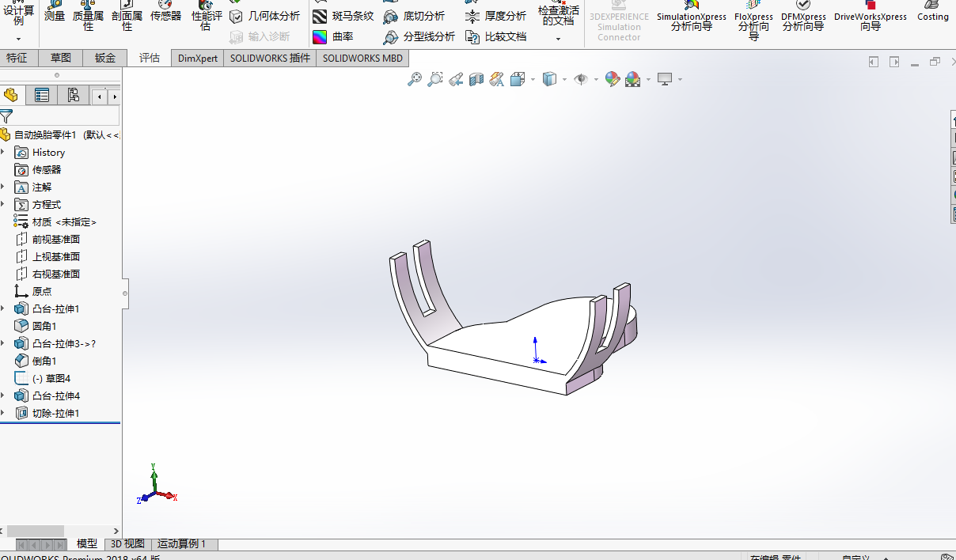This screenshot has width=956, height=560.
Task: Run 厚度分析 thickness analysis
Action: click(496, 16)
